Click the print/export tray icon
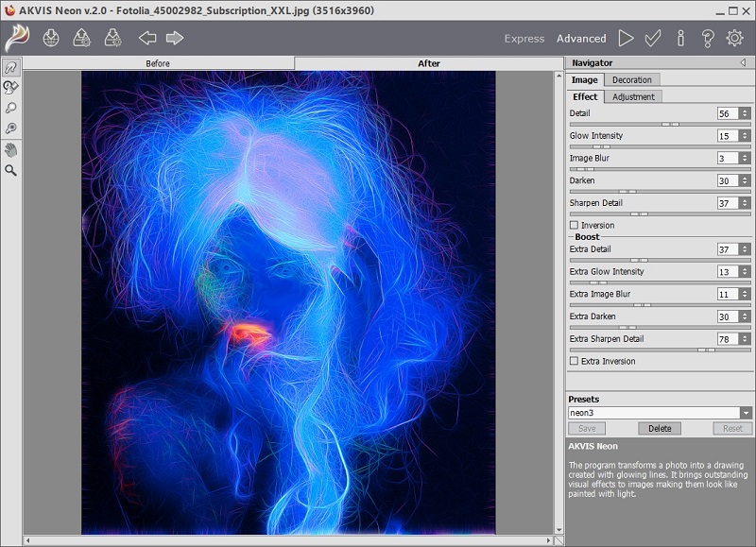The width and height of the screenshot is (756, 547). [x=112, y=38]
